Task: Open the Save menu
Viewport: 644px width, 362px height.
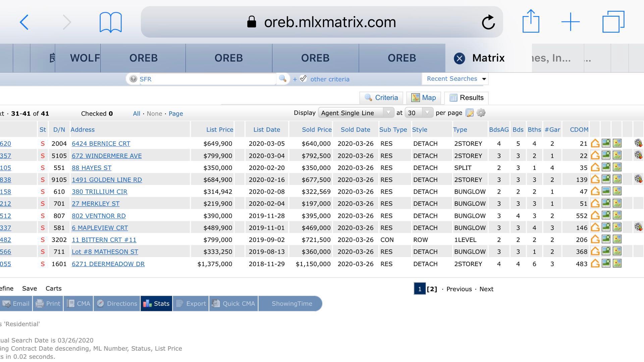Action: 30,288
